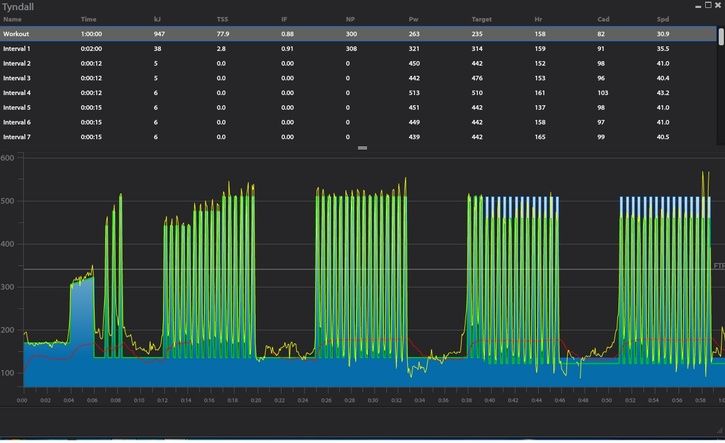Sort by the kJ column

click(157, 19)
